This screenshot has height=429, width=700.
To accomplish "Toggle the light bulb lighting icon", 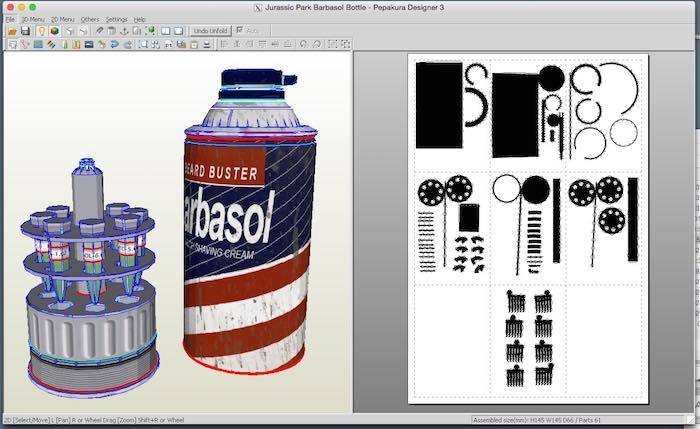I will coord(42,31).
